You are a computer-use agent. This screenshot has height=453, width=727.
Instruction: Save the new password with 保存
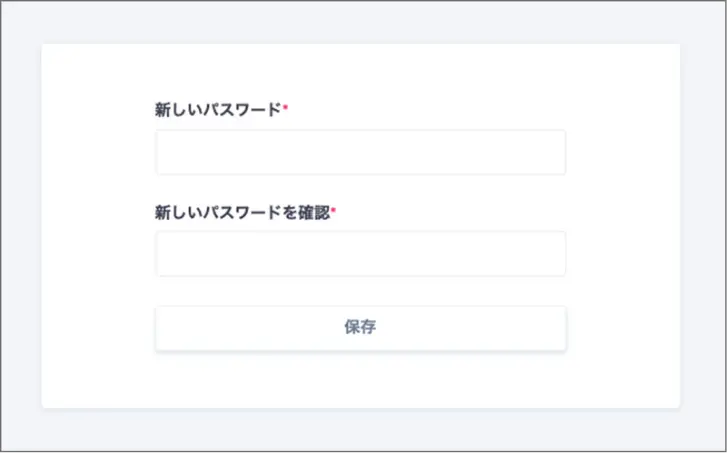(x=360, y=328)
